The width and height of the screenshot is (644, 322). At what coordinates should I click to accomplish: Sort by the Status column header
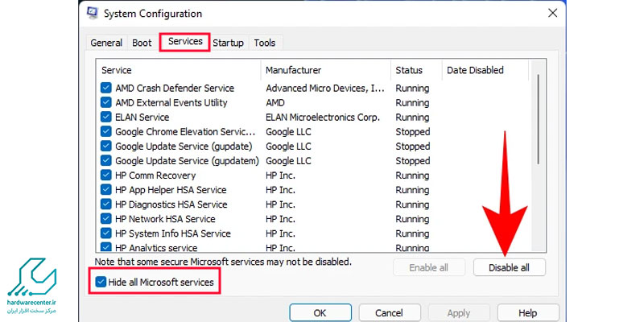point(416,70)
